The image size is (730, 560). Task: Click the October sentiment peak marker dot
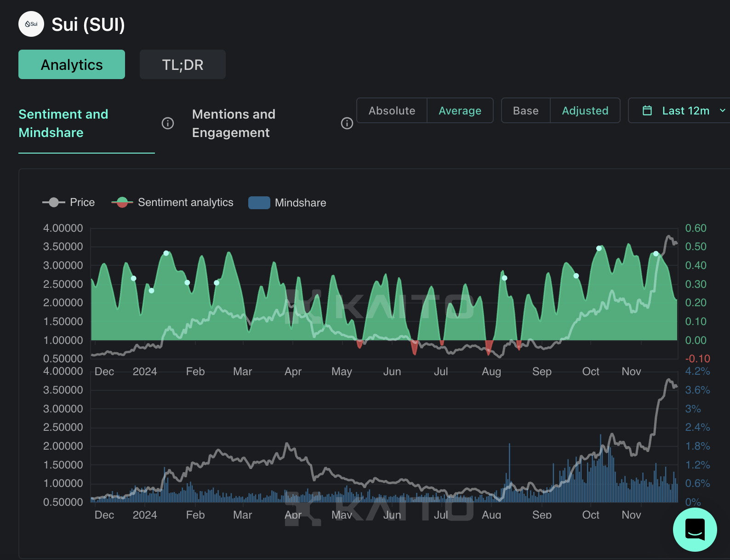click(x=599, y=248)
